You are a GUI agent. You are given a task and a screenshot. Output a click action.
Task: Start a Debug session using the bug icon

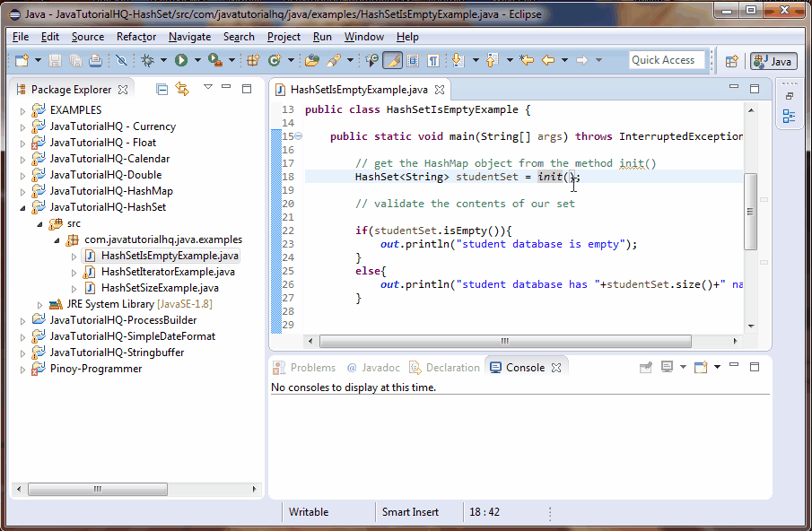(147, 60)
